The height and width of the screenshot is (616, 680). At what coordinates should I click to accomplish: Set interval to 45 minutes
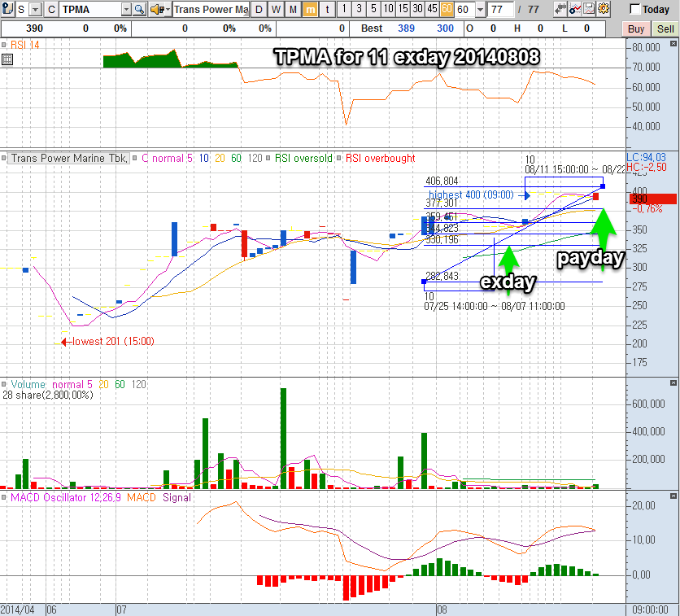pos(432,9)
